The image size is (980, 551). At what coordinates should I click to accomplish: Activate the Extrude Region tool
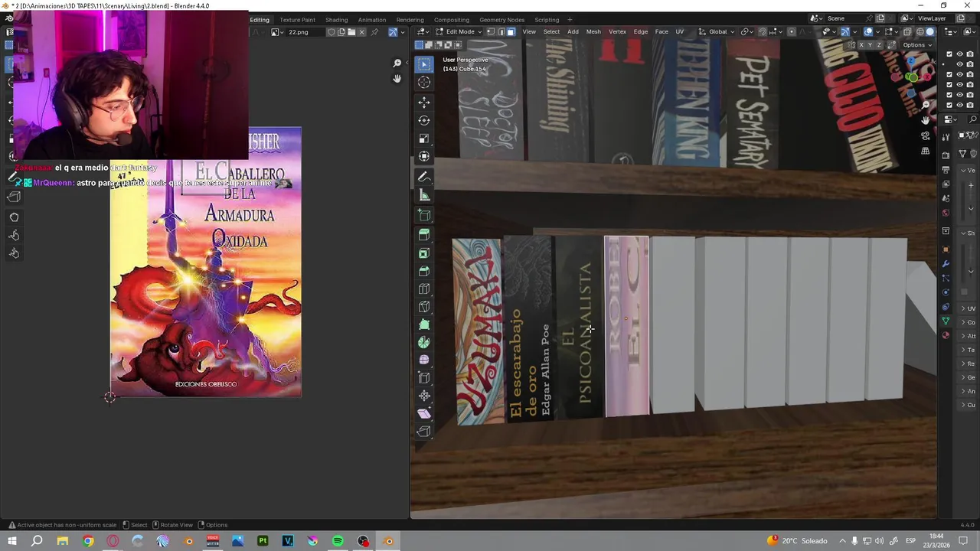424,235
